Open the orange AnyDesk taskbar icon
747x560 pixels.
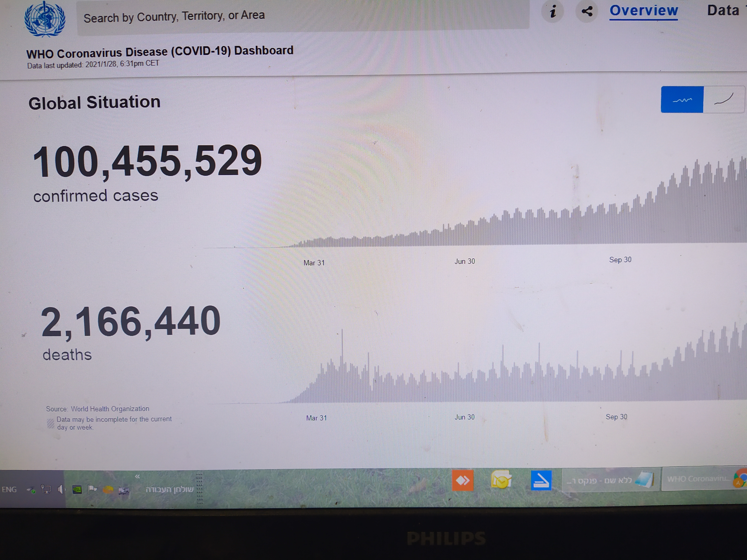click(x=463, y=480)
